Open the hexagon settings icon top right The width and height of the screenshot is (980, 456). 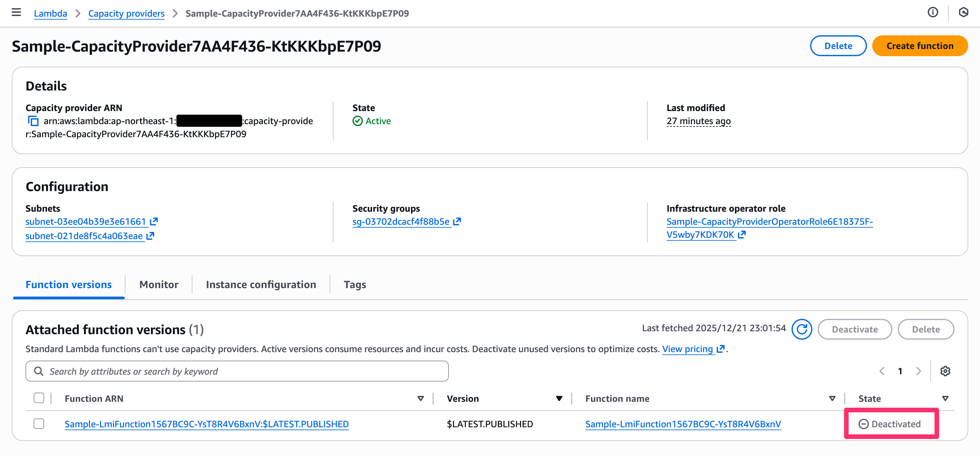click(x=963, y=12)
